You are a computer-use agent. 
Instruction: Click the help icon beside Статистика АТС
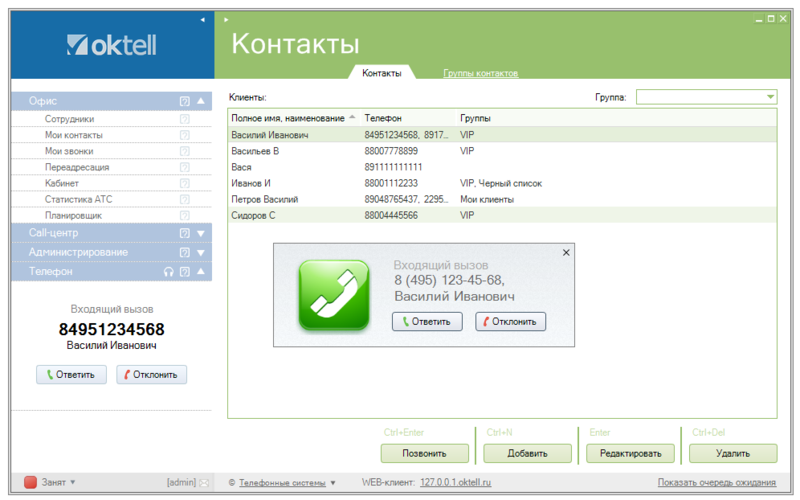coord(184,200)
